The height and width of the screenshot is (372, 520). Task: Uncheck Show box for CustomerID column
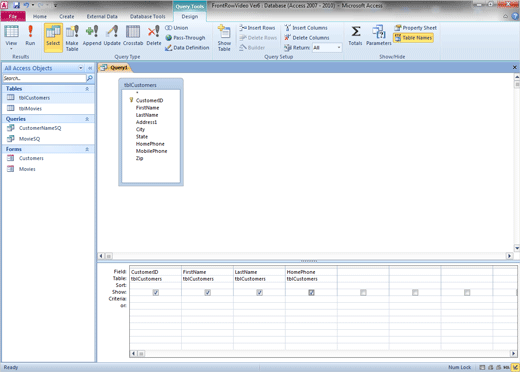click(156, 292)
